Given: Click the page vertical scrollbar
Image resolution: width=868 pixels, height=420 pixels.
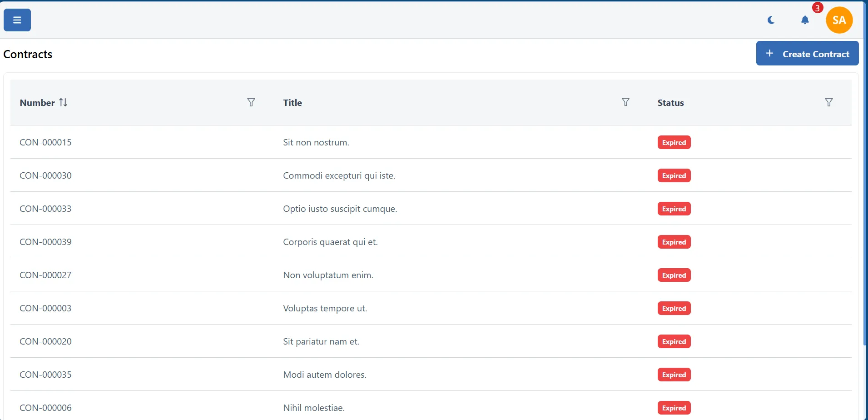Looking at the screenshot, I should point(865,182).
